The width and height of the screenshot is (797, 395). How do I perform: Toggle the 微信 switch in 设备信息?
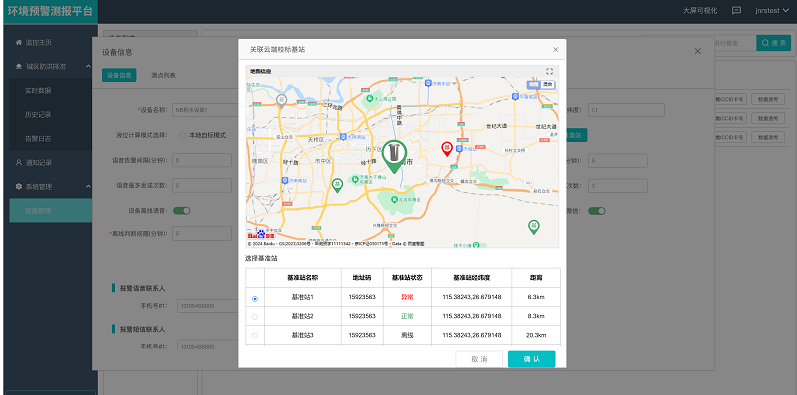click(x=597, y=210)
